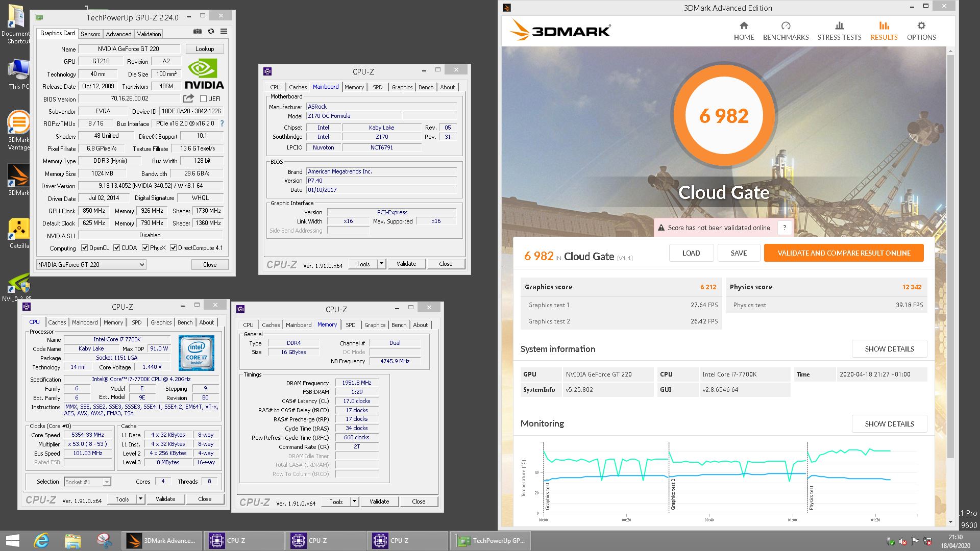Switch to TechPowerUp GPU-Z taskbar item
This screenshot has width=980, height=551.
pos(491,541)
